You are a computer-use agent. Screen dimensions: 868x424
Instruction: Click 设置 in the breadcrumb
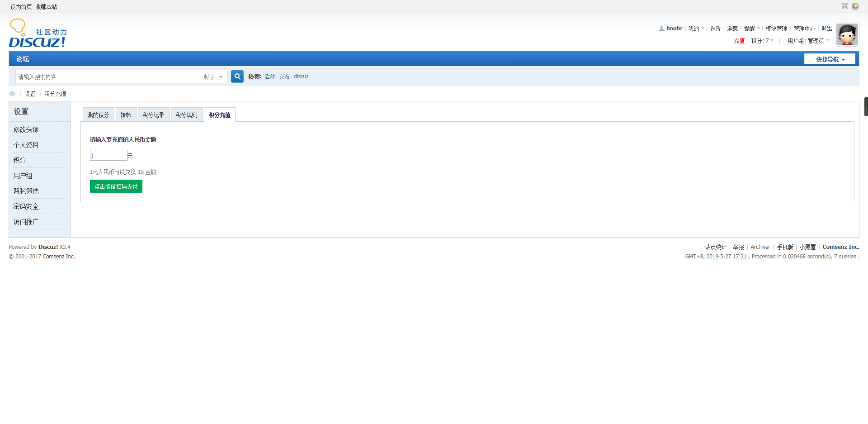30,94
